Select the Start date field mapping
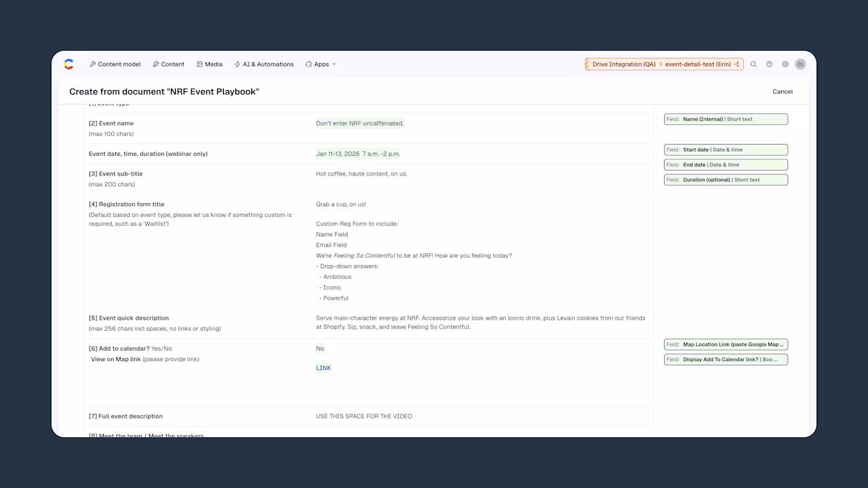 [726, 149]
